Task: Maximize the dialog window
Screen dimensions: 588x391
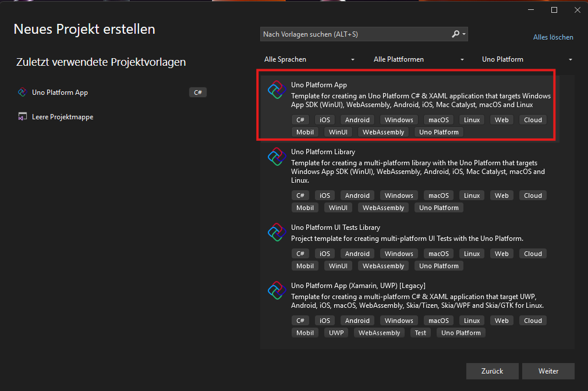Action: (554, 10)
